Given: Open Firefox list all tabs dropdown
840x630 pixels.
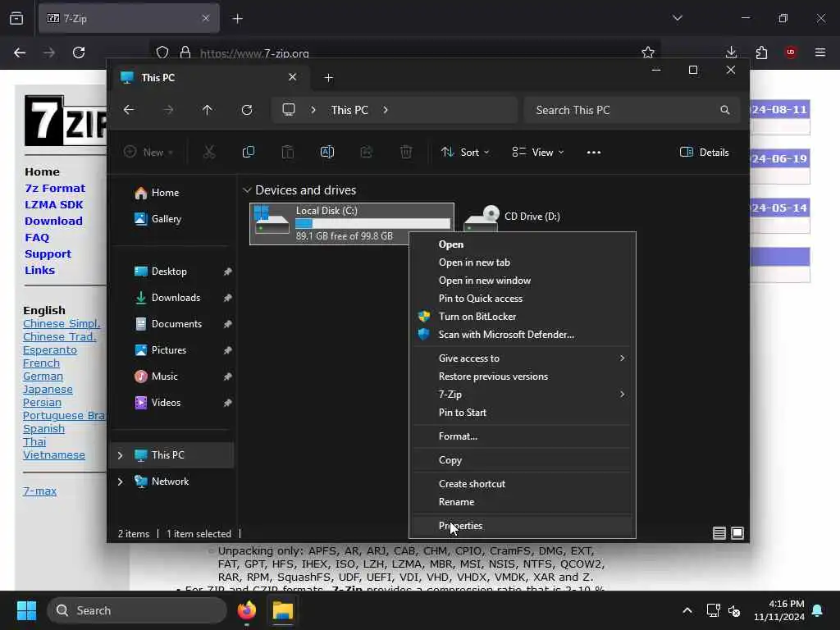Looking at the screenshot, I should [677, 18].
